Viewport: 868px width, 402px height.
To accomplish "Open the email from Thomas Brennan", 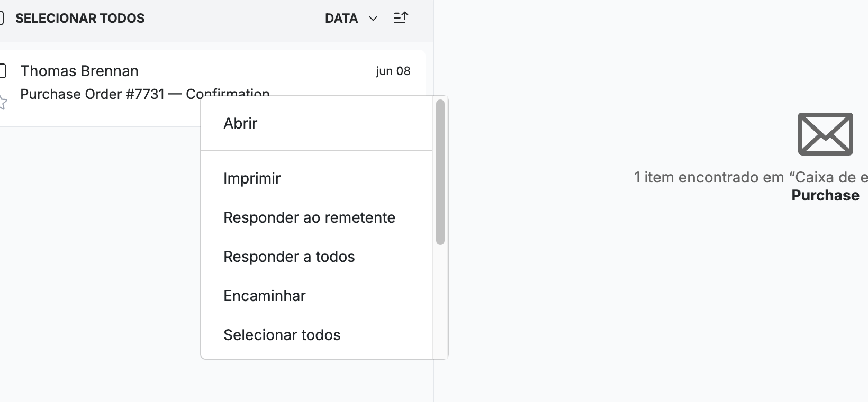I will [212, 88].
